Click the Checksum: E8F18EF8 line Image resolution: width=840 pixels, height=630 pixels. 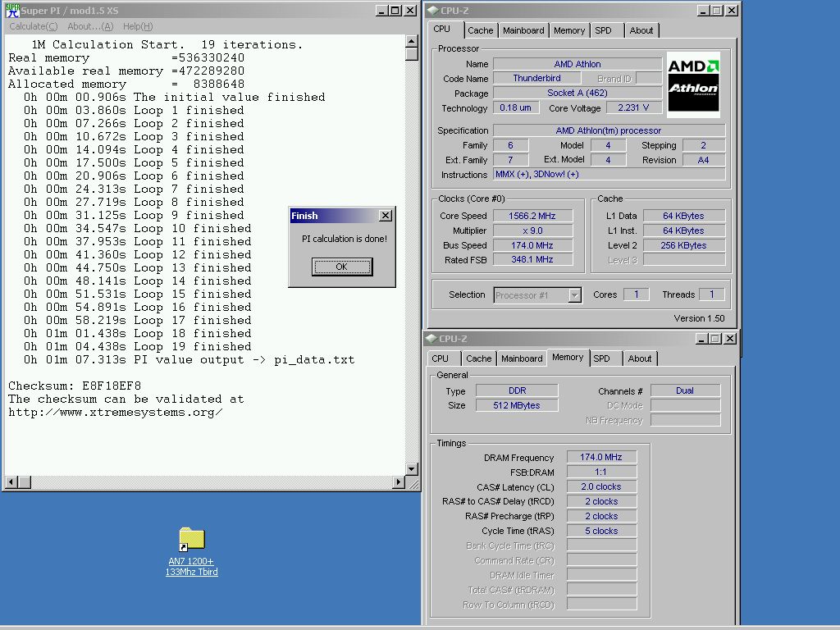click(75, 386)
